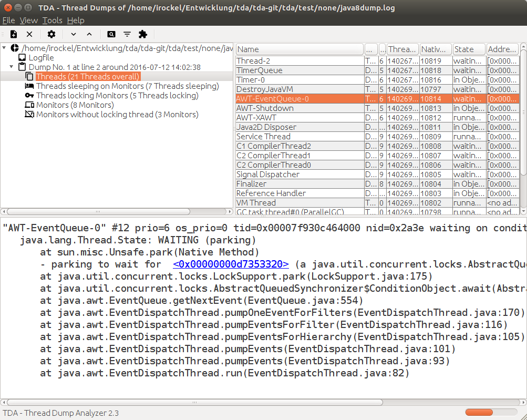Screen dimensions: 527x420
Task: Click the root logfile pie icon in the tree
Action: tap(15, 48)
